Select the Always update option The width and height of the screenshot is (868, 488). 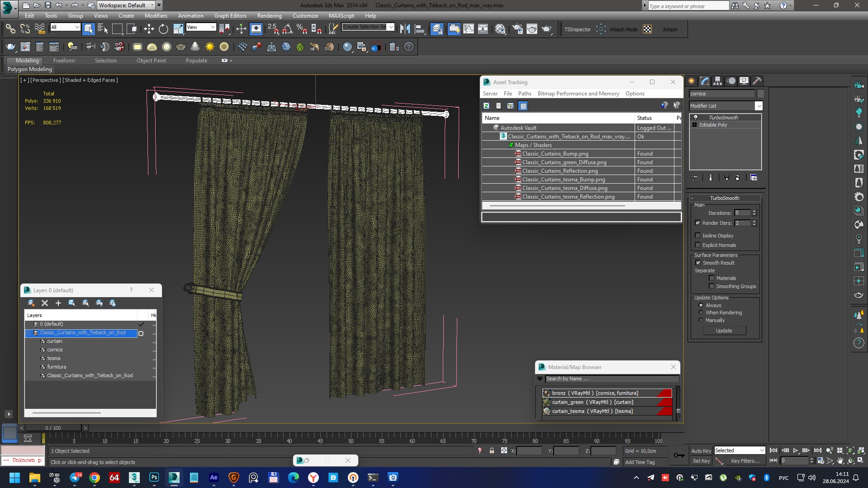point(701,305)
